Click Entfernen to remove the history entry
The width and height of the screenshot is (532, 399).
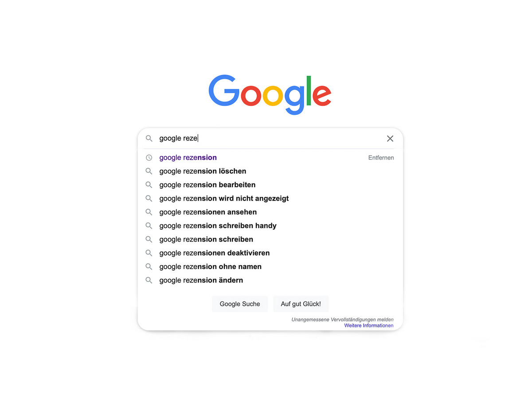click(381, 157)
